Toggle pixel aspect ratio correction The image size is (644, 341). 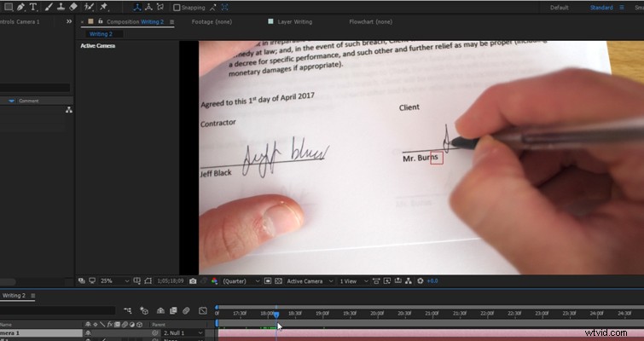coord(376,281)
